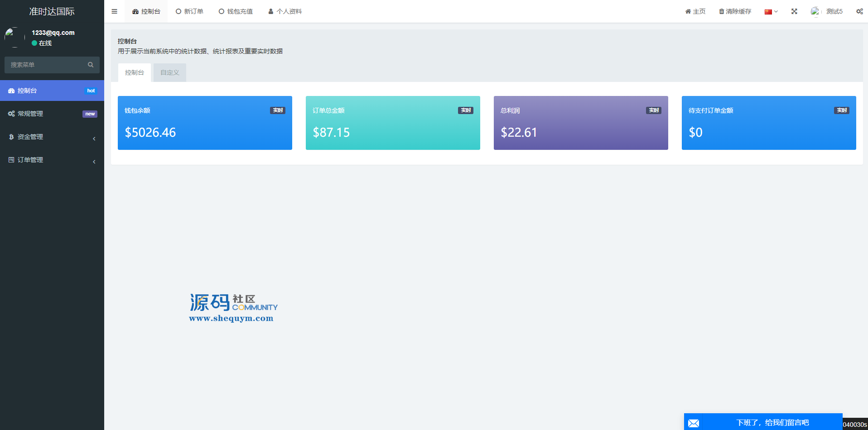The image size is (868, 430).
Task: Click the 总利润 $22.61 card
Action: click(x=581, y=123)
